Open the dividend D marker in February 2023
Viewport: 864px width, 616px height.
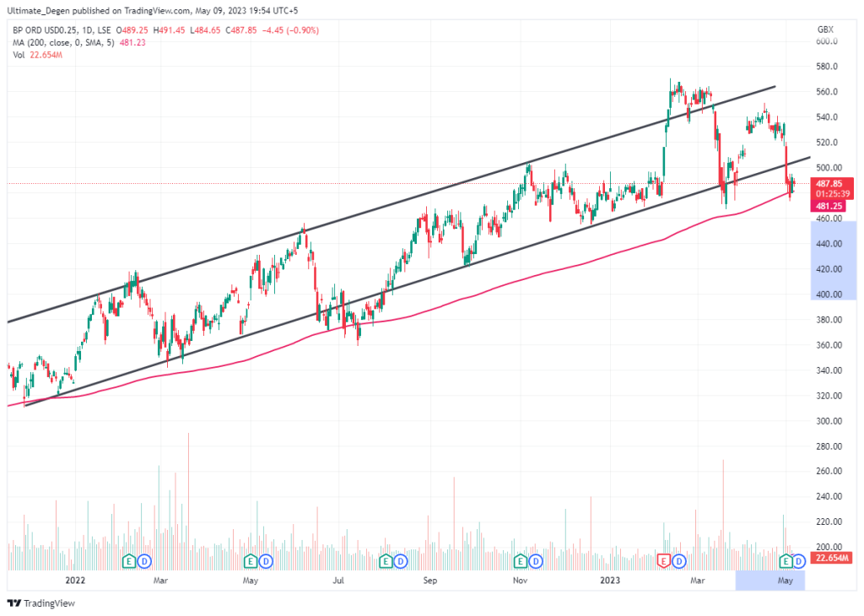(x=679, y=561)
